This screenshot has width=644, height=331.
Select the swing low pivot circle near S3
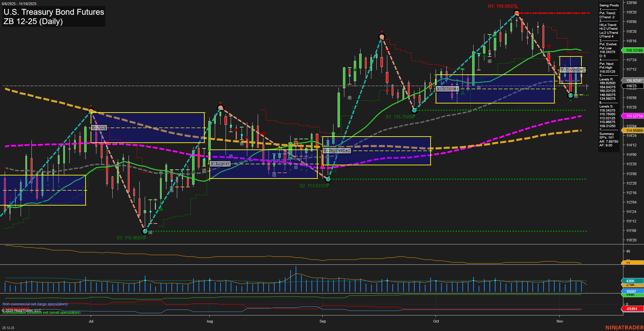coord(145,231)
